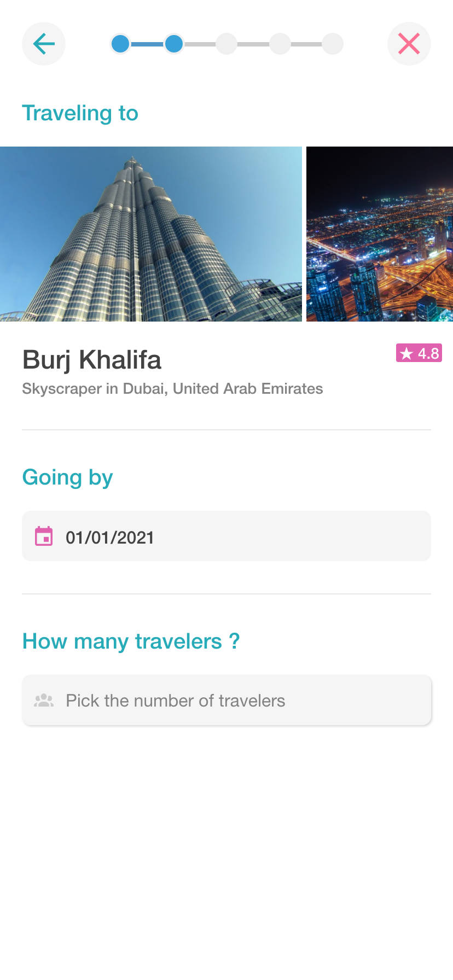Tap the Traveling to heading

click(x=80, y=113)
